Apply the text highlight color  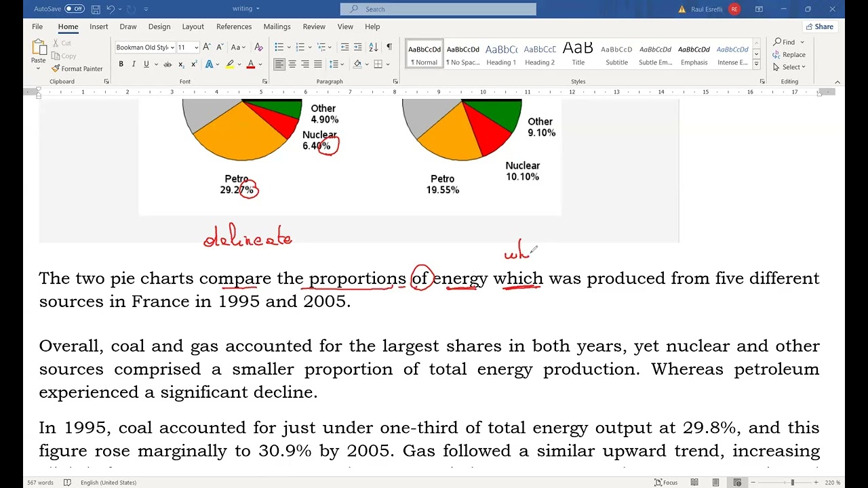coord(230,64)
